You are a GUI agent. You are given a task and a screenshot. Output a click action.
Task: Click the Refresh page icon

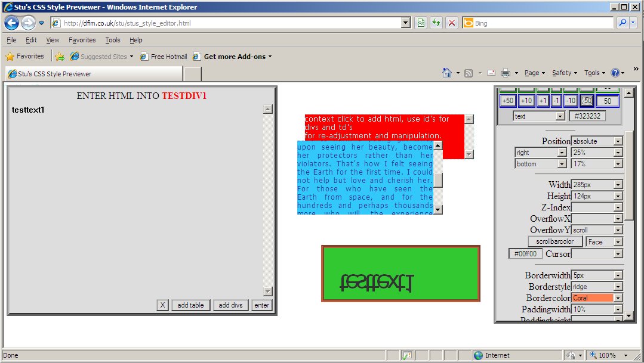[x=436, y=23]
